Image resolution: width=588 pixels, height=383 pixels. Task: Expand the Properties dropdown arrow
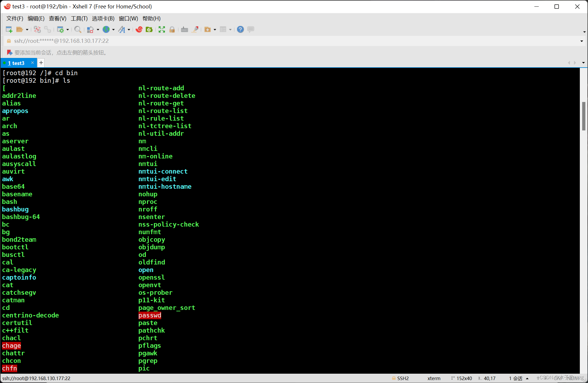tap(68, 30)
